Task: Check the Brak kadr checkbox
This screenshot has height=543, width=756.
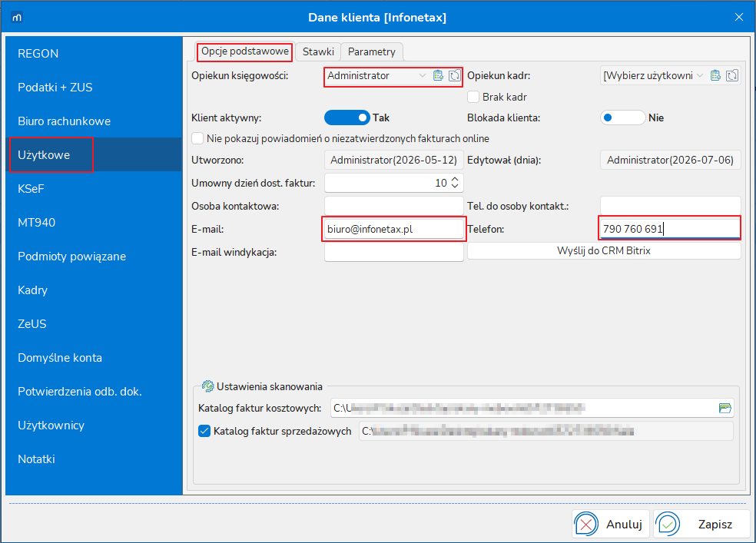Action: click(x=473, y=97)
